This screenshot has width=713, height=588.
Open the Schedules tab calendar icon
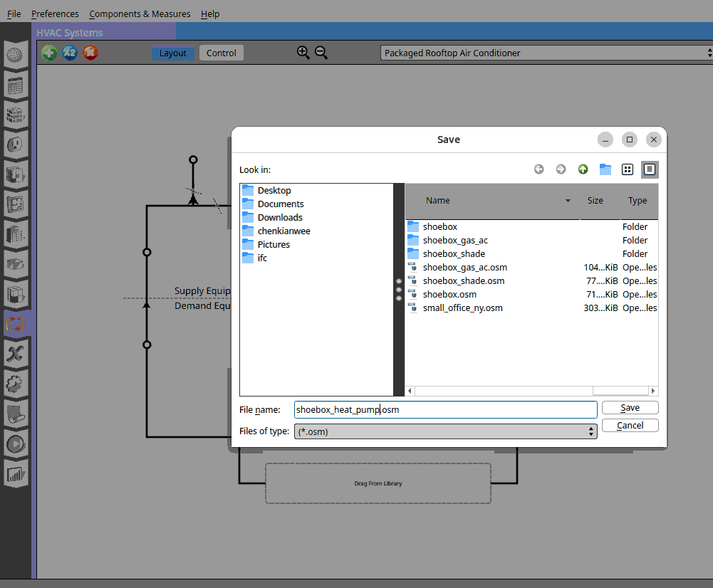(x=15, y=85)
